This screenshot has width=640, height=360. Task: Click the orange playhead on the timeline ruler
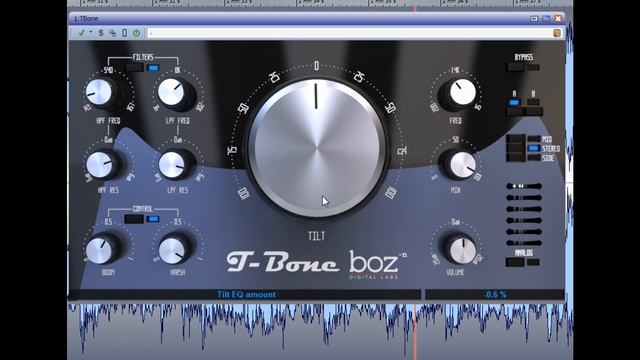(415, 8)
